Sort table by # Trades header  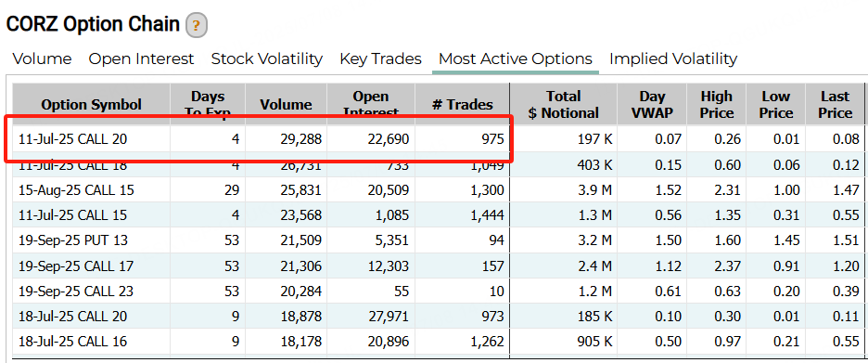tap(462, 104)
